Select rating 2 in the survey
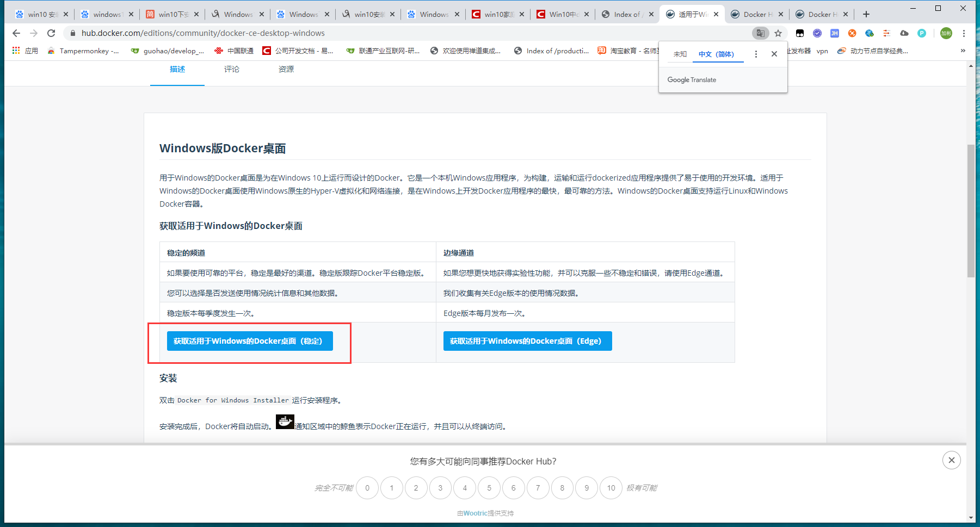This screenshot has height=527, width=980. coord(416,488)
